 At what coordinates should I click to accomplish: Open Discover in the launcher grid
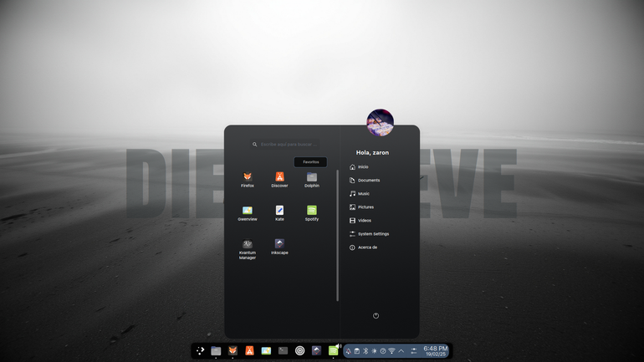click(279, 180)
